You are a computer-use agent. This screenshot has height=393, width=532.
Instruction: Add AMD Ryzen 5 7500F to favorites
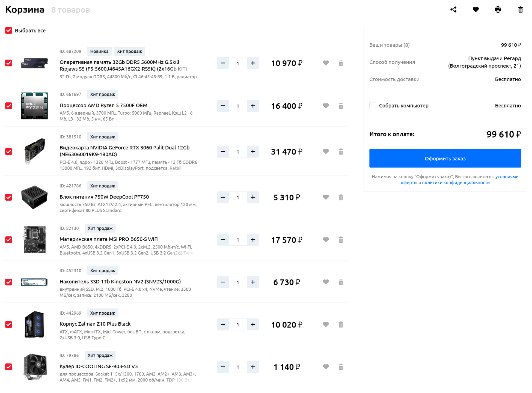326,106
